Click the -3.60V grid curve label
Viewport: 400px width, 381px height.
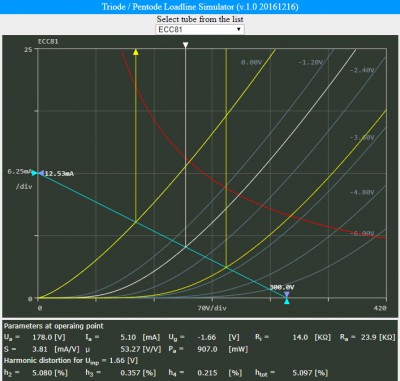[x=362, y=137]
